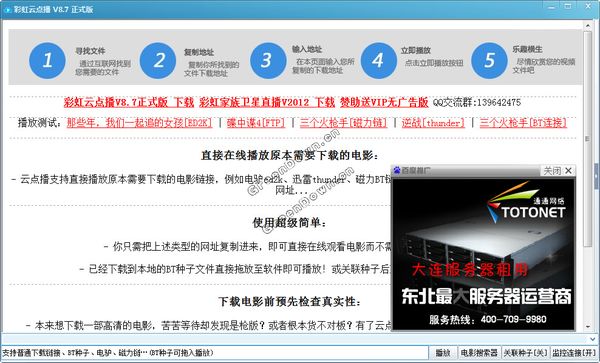Toggle the 监控连接(开) button
The height and width of the screenshot is (363, 600).
point(574,353)
